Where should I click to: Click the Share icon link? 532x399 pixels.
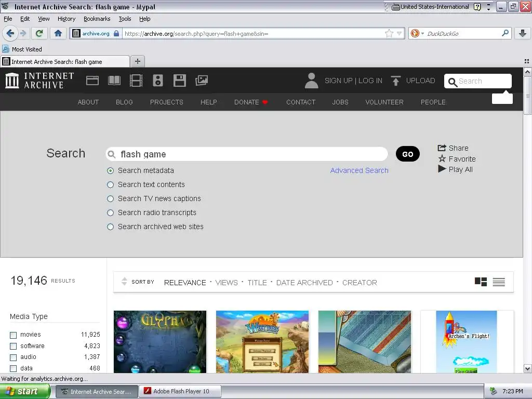click(453, 148)
